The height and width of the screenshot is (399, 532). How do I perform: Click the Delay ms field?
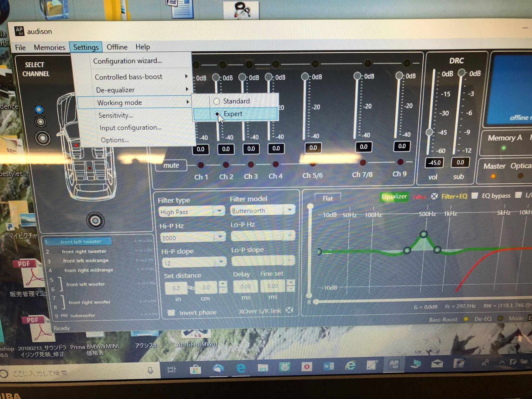[245, 286]
